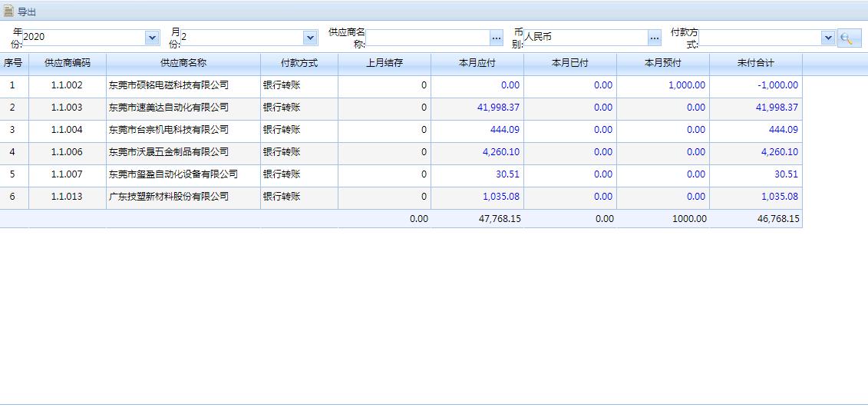Image resolution: width=868 pixels, height=411 pixels.
Task: Sort by the 供应商名称 column header
Action: click(183, 64)
